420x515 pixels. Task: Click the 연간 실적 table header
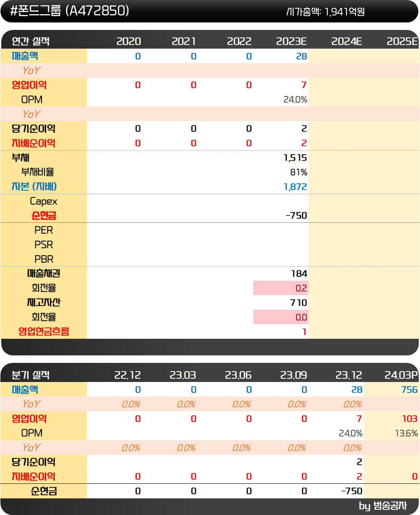31,41
